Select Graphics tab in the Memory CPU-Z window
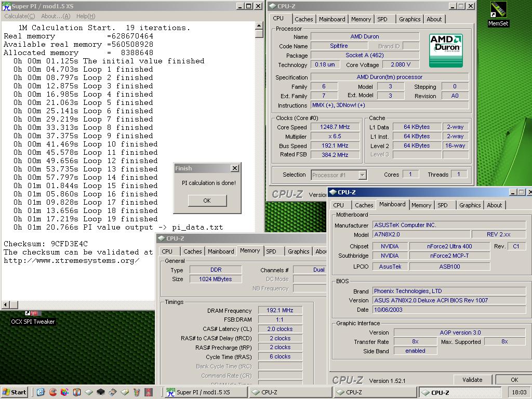This screenshot has height=399, width=532. pyautogui.click(x=299, y=251)
